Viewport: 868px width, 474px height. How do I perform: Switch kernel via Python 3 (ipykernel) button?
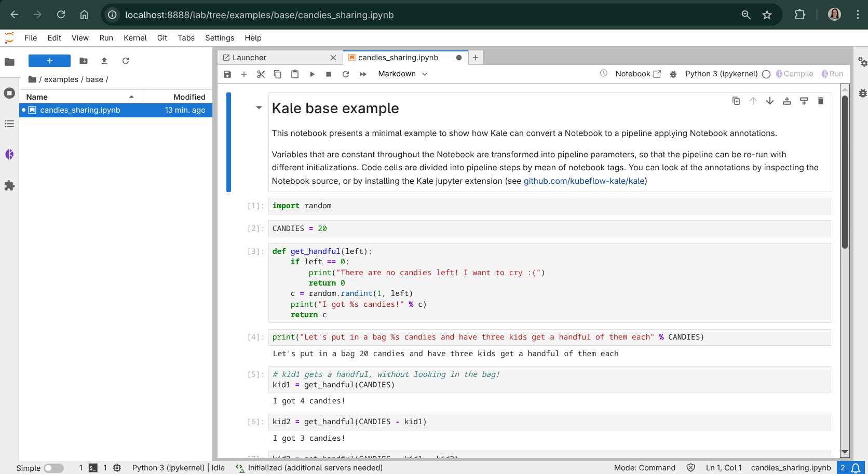pos(721,74)
